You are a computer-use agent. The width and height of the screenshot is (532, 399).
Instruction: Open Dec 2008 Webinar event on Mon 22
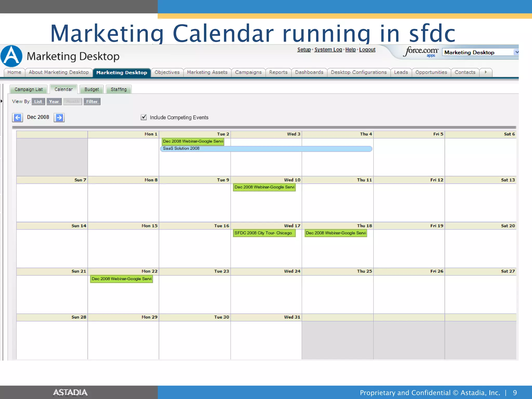[x=122, y=279]
